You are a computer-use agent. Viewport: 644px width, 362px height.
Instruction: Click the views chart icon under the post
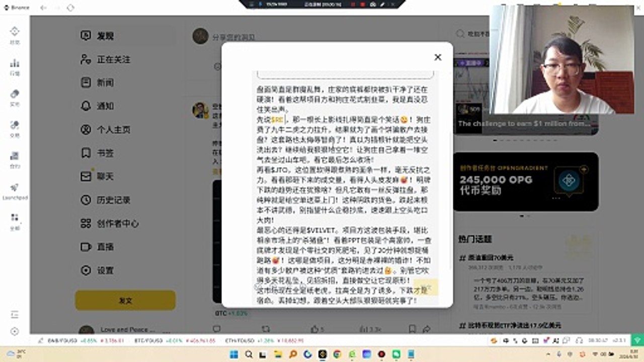[x=363, y=329]
